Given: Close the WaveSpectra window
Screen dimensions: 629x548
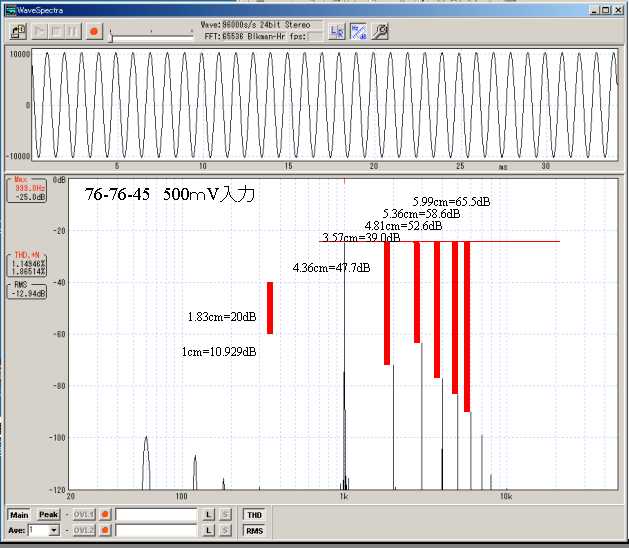Looking at the screenshot, I should [618, 10].
